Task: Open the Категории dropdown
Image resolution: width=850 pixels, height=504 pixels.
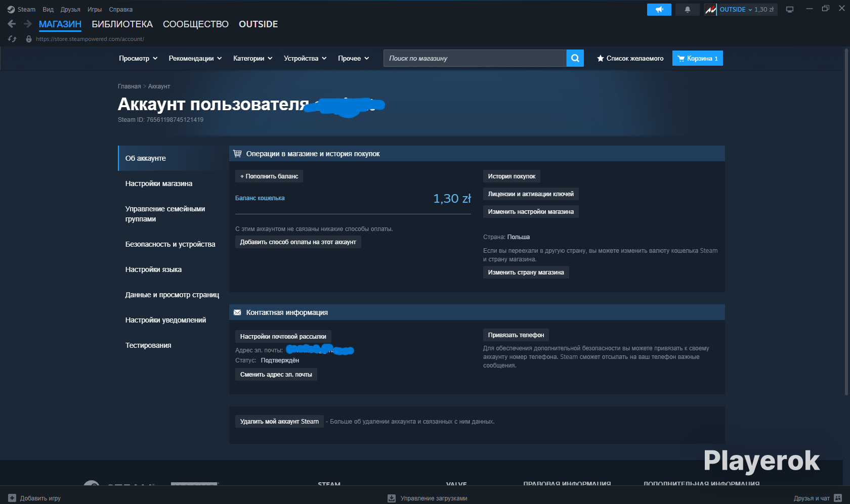Action: pyautogui.click(x=252, y=58)
